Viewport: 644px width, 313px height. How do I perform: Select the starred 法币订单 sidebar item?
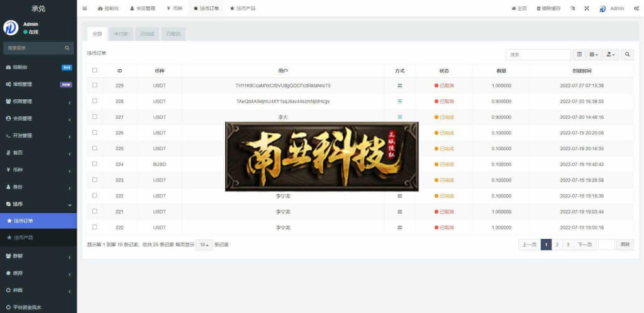[x=38, y=221]
